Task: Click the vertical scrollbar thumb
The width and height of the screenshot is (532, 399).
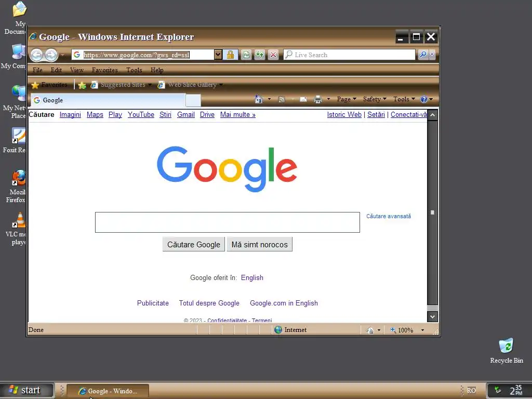Action: tap(432, 212)
